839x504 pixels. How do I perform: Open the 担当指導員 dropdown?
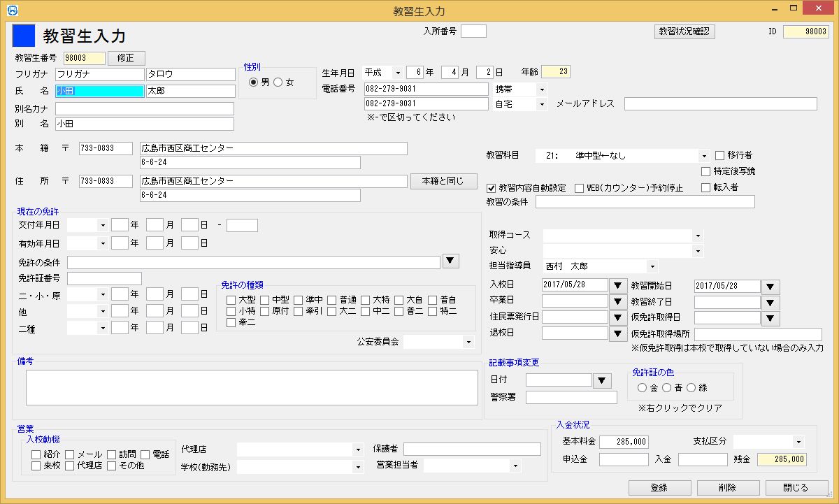652,266
